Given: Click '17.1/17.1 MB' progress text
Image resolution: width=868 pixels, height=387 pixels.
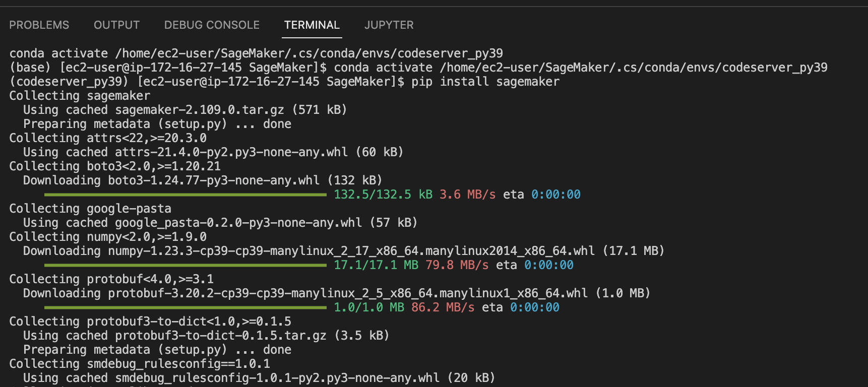Looking at the screenshot, I should 376,265.
